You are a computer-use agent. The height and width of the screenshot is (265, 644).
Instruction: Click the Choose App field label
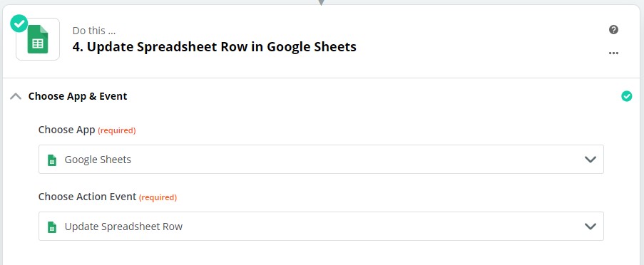(x=67, y=130)
